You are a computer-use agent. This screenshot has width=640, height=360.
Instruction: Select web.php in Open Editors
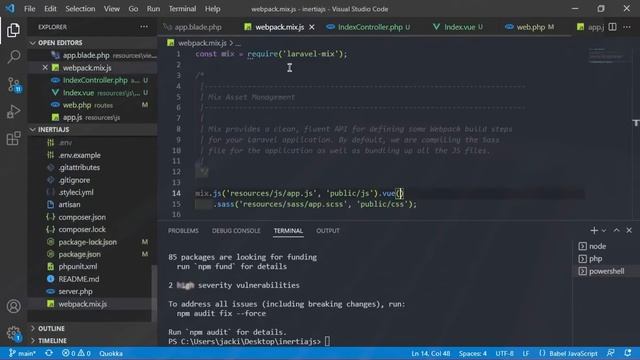click(x=92, y=105)
